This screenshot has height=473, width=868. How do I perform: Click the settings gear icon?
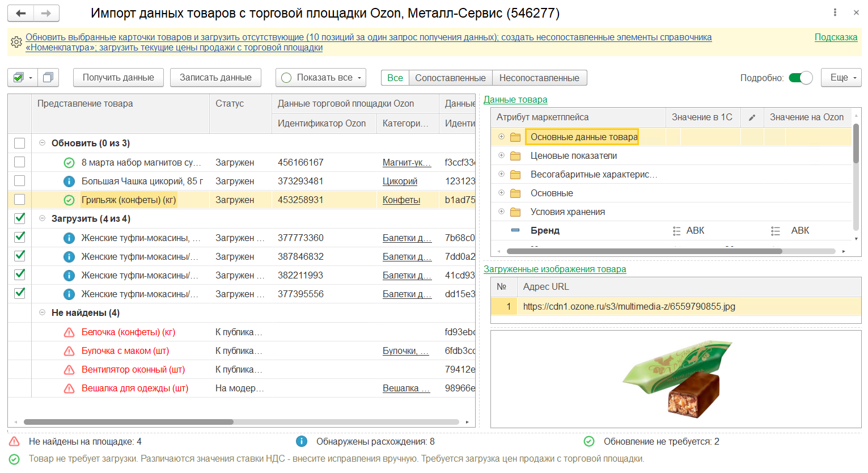[16, 42]
